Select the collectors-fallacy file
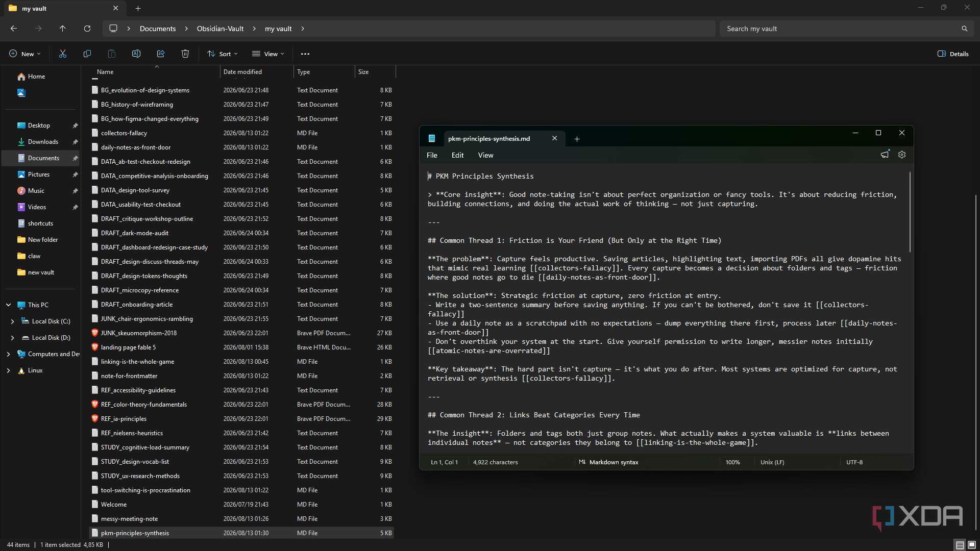This screenshot has width=980, height=551. point(124,133)
